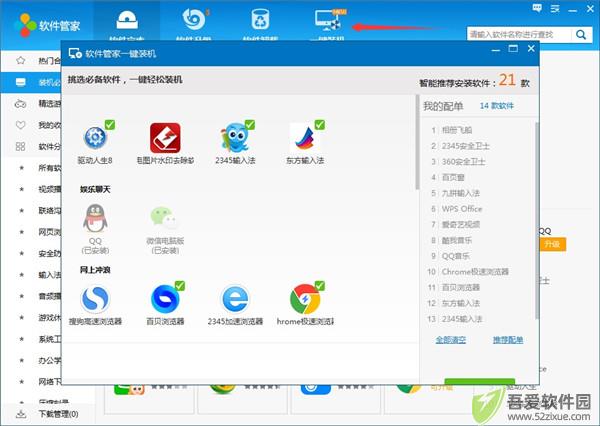
Task: Click the 我的配单 list scrollbar
Action: coord(537,220)
